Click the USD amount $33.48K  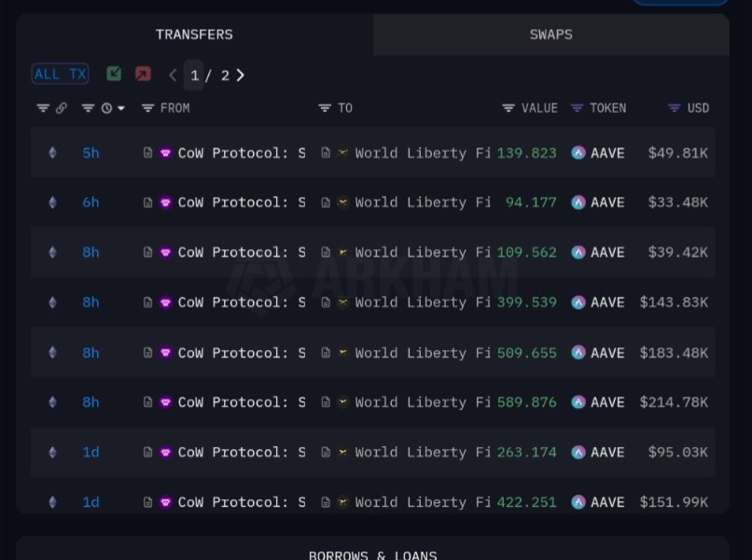[677, 203]
